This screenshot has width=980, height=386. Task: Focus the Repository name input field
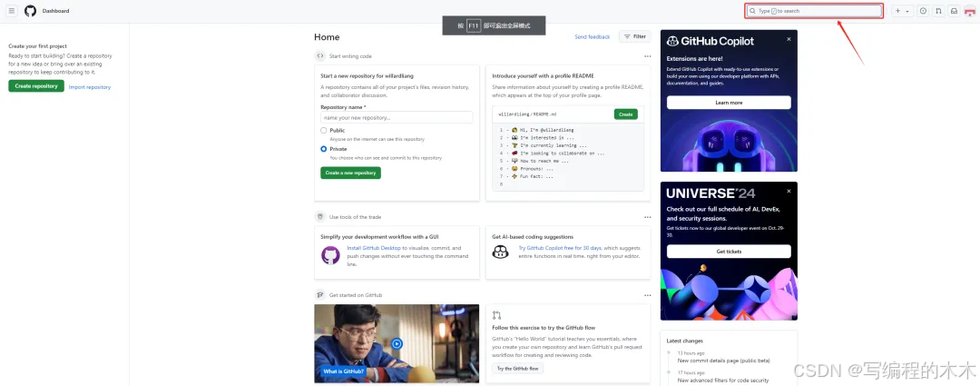tap(397, 117)
